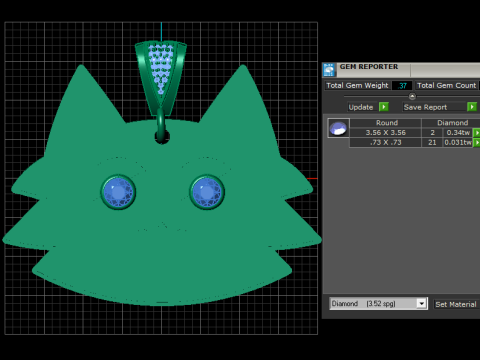Screen dimensions: 480x360
Task: Select the pavé-set bail at the pendant top
Action: click(x=161, y=77)
